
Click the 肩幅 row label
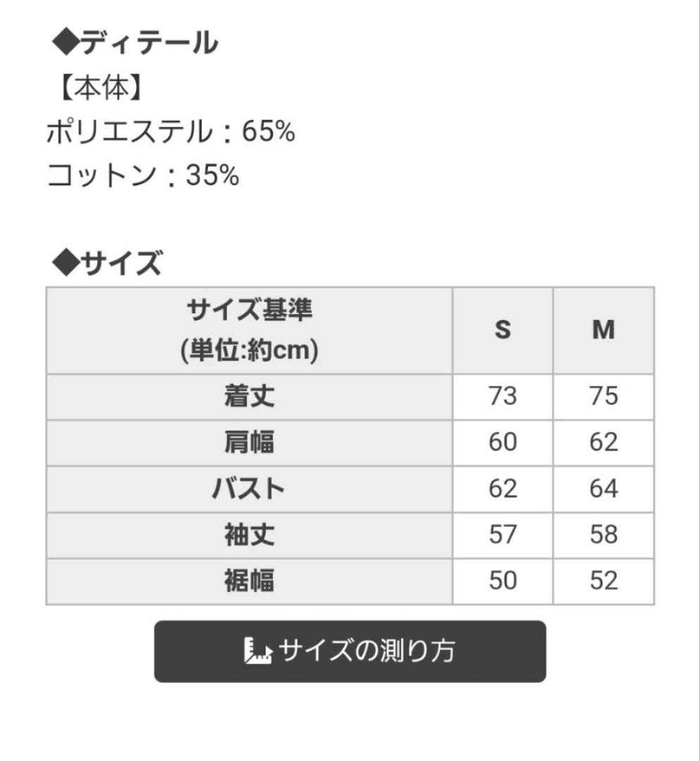coord(248,442)
